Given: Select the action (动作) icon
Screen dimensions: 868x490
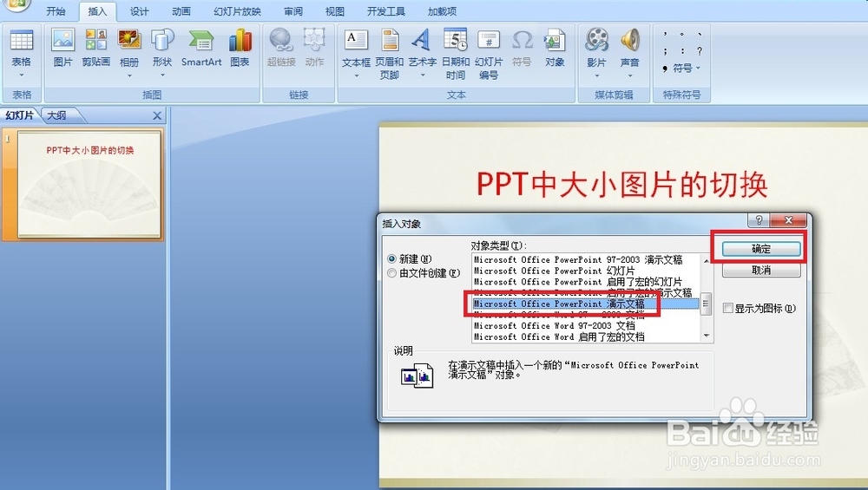Looking at the screenshot, I should coord(314,48).
